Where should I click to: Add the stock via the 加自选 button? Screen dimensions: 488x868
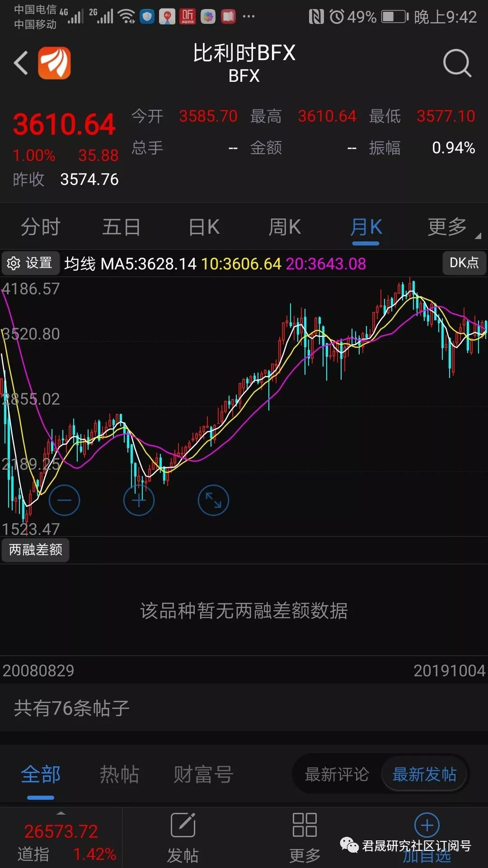(x=427, y=839)
